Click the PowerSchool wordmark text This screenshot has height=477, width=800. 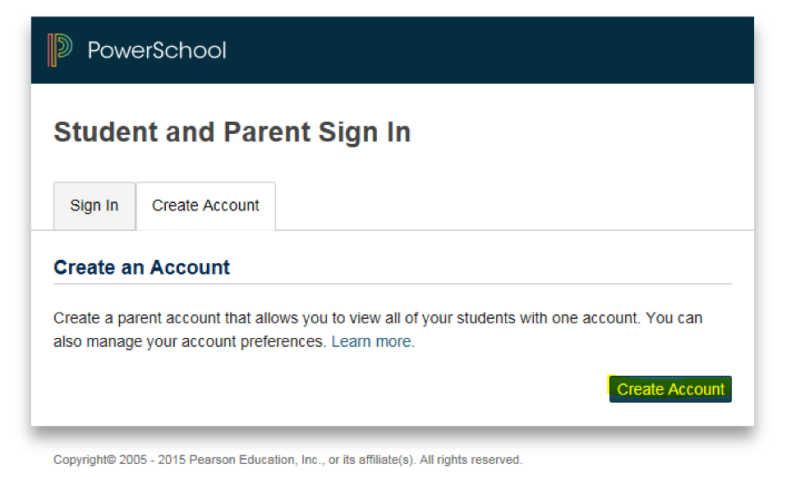point(157,50)
